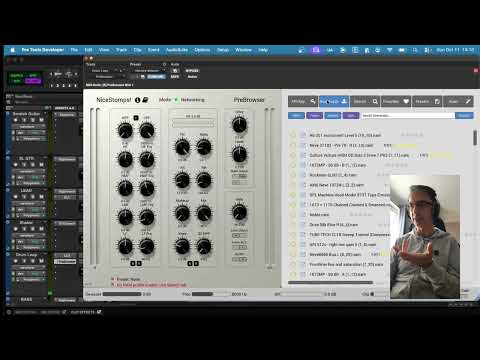Select the Rockman entry in the list
Image resolution: width=480 pixels, height=360 pixels.
tap(333, 175)
